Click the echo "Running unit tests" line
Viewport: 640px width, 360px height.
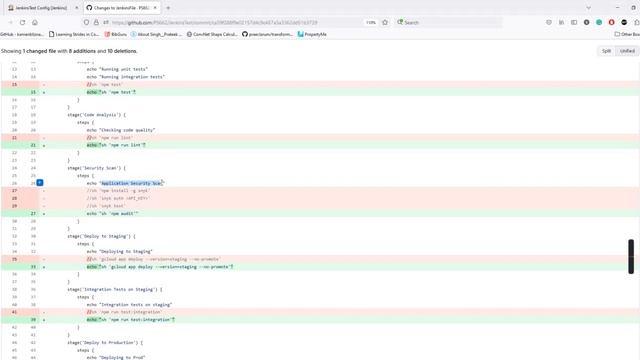(x=117, y=69)
